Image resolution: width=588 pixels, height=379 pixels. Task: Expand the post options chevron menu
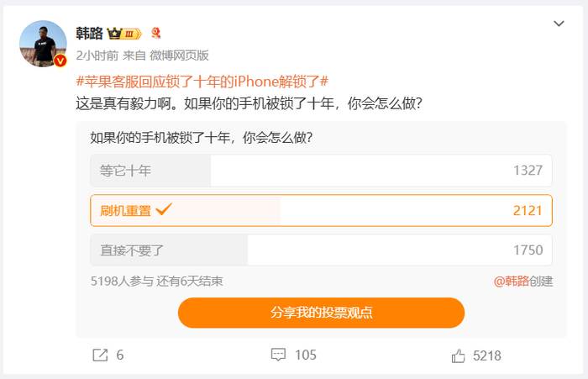[559, 24]
